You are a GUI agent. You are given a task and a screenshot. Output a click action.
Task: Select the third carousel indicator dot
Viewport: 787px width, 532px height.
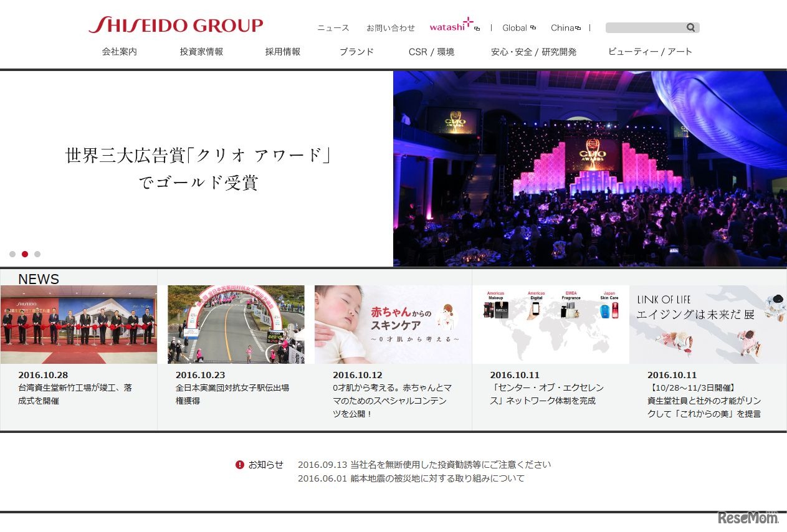[37, 254]
